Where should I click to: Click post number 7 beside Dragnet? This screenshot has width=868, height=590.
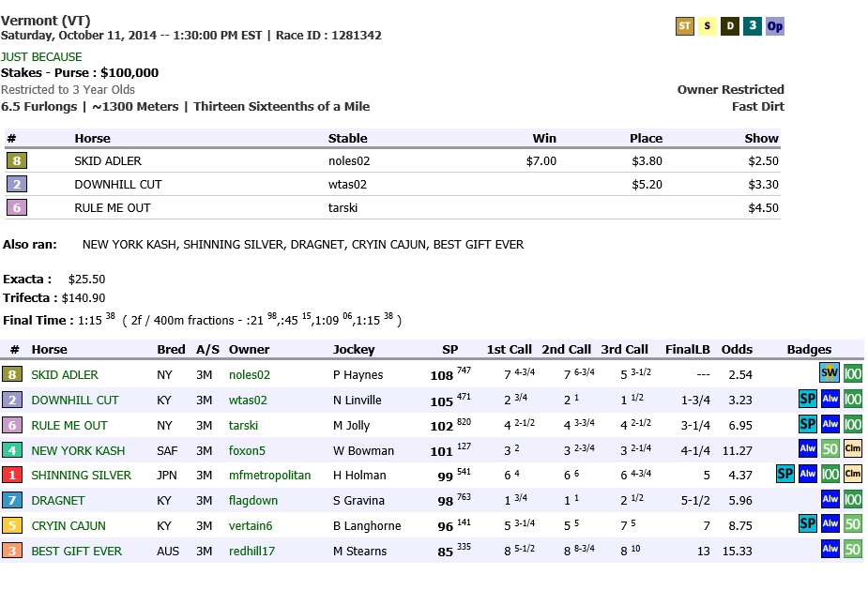12,500
